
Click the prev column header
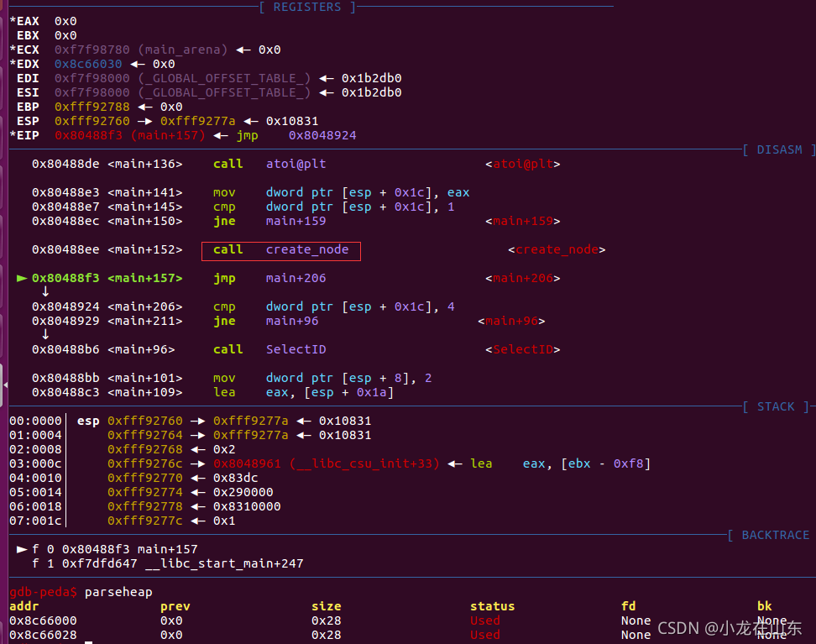pos(175,606)
